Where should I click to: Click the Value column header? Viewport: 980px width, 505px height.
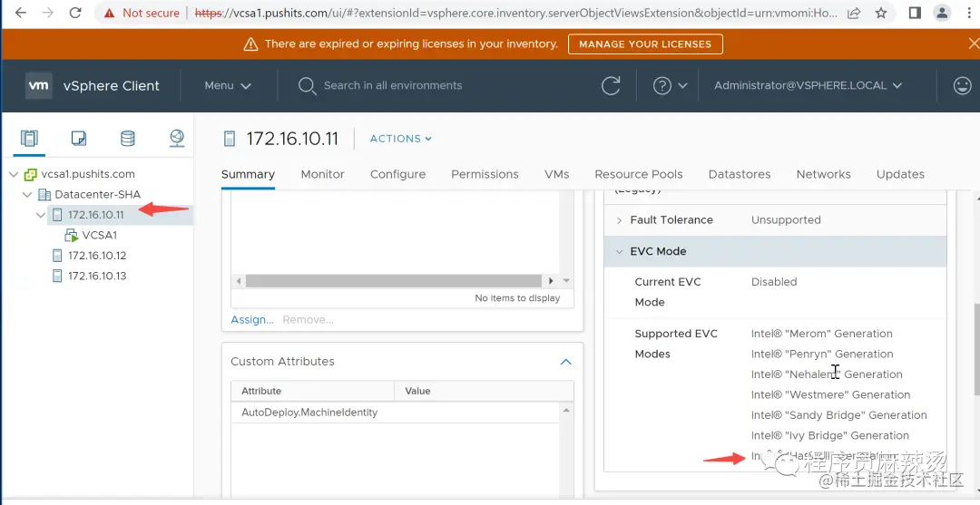click(484, 391)
